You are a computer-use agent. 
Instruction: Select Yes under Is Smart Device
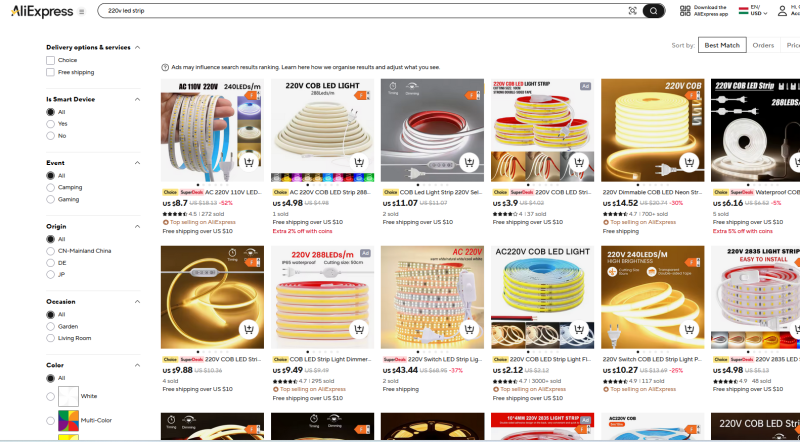tap(50, 124)
